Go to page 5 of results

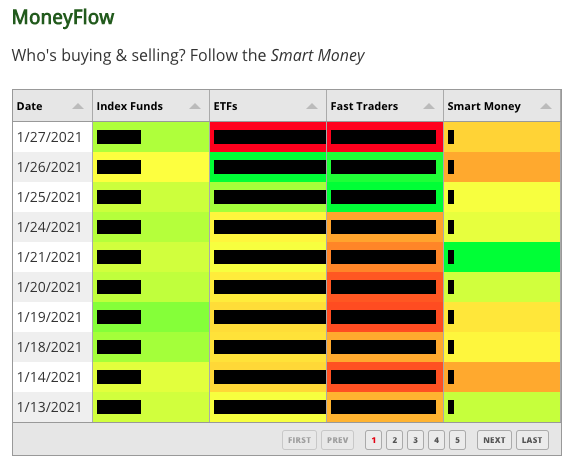[x=457, y=440]
